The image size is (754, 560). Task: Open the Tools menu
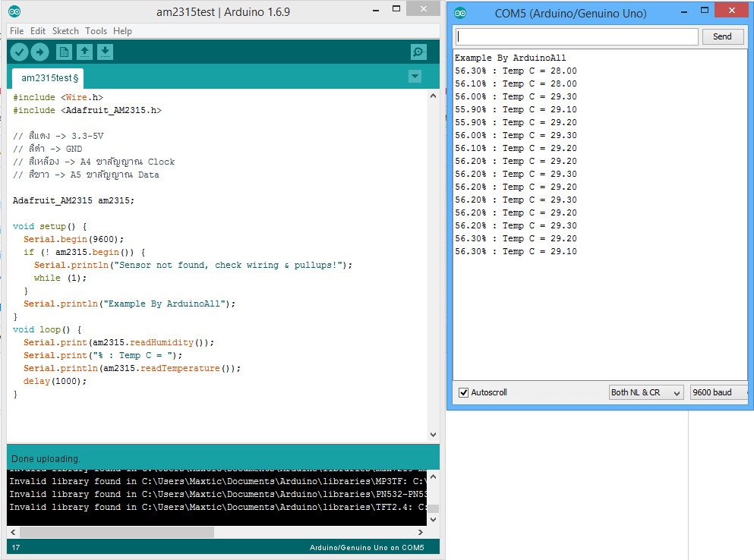point(96,31)
